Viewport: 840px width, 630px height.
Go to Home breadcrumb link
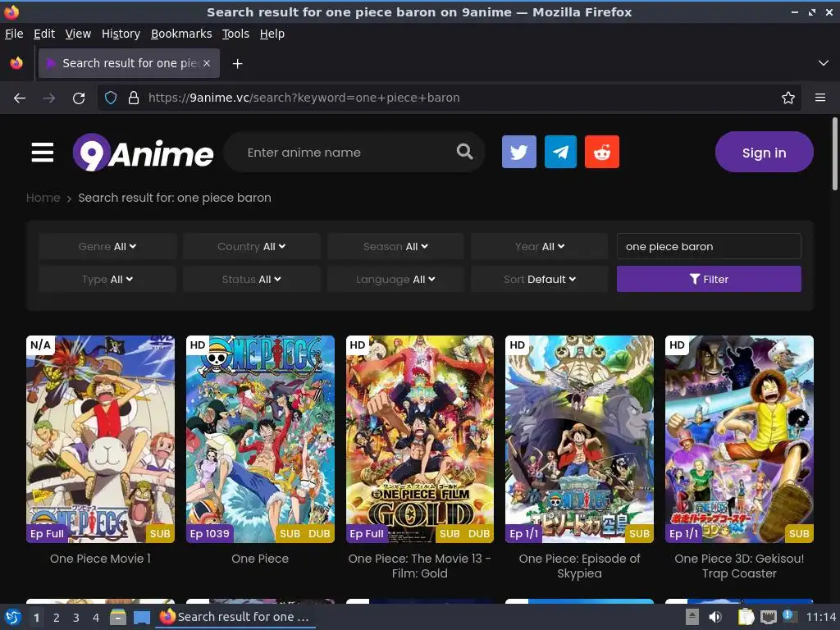pyautogui.click(x=43, y=198)
